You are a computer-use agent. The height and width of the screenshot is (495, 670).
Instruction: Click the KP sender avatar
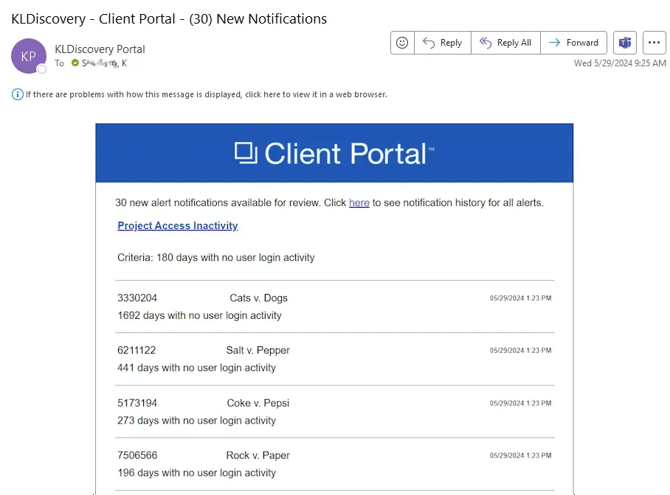[29, 56]
